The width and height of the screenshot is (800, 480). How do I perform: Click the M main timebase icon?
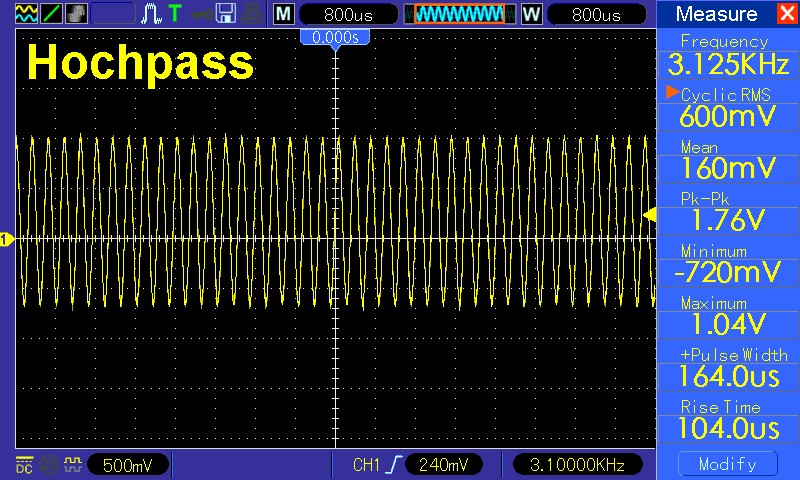283,14
